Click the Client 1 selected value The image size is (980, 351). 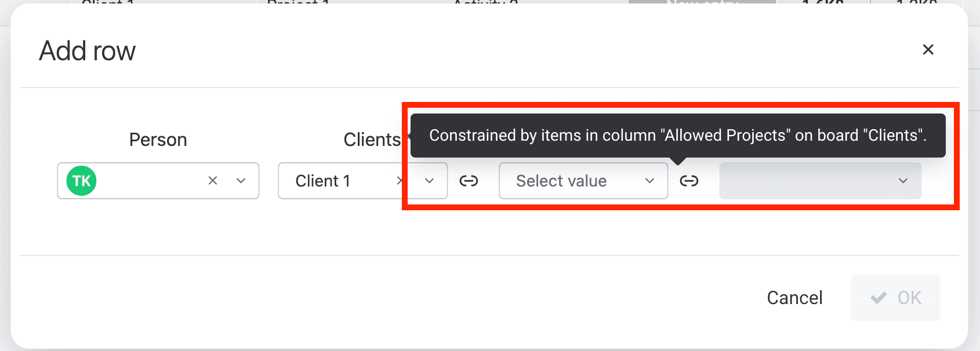tap(322, 181)
